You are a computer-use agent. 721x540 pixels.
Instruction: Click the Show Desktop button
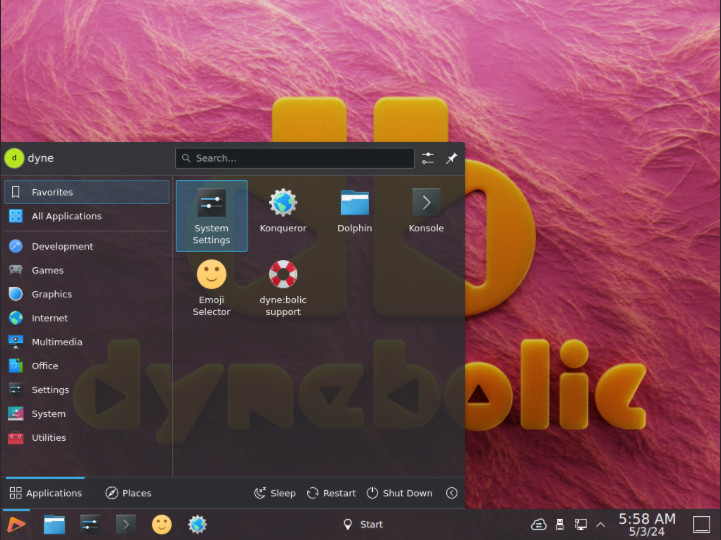tap(702, 524)
